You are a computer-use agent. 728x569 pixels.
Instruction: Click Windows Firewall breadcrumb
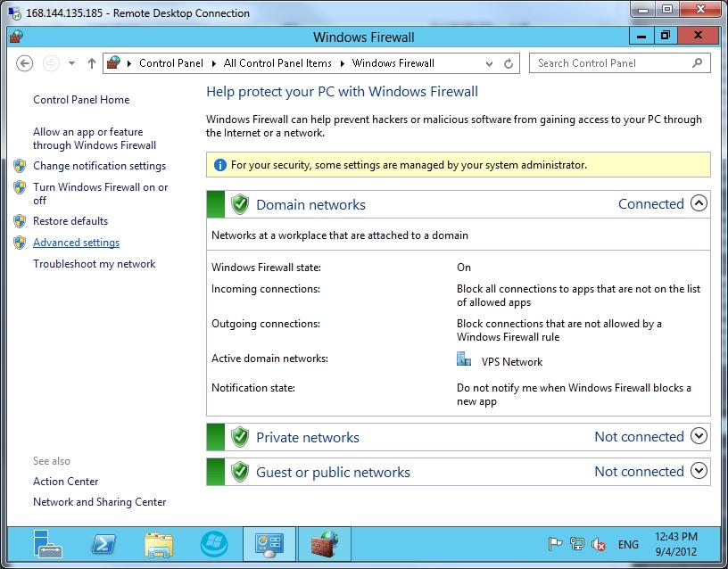393,63
